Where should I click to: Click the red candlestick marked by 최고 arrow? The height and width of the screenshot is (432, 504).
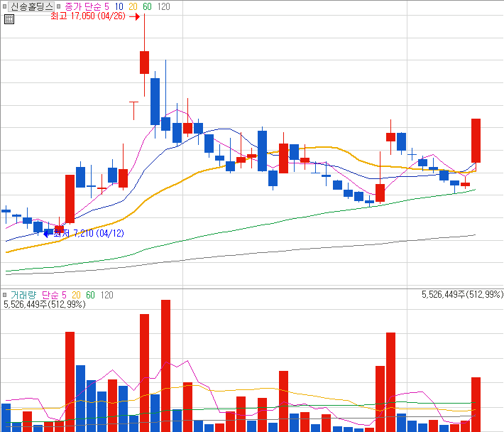(144, 63)
